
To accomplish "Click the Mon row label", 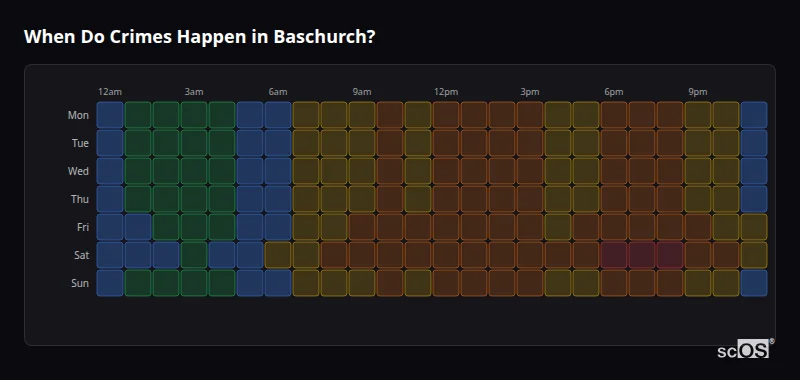I will (x=78, y=115).
